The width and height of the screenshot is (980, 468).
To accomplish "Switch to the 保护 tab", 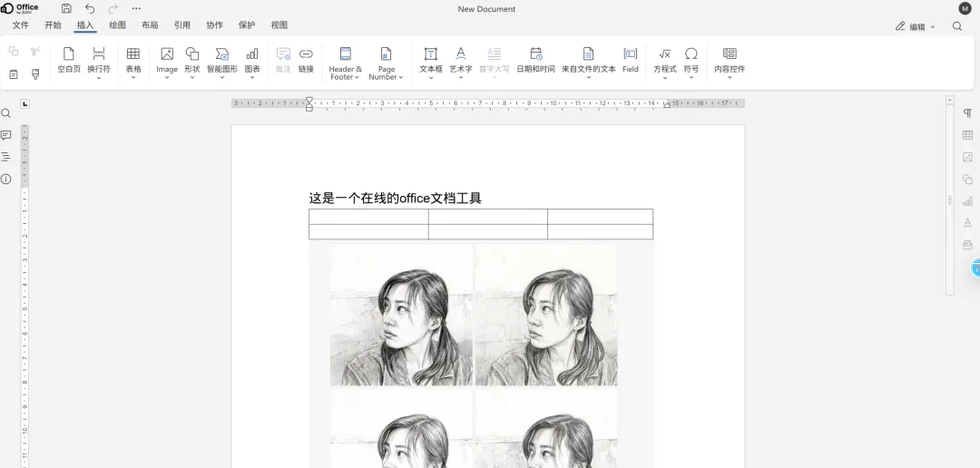I will (x=247, y=25).
